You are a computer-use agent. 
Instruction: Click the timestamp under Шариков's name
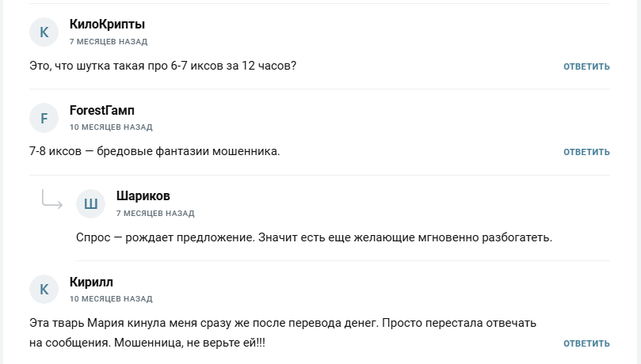coord(155,214)
